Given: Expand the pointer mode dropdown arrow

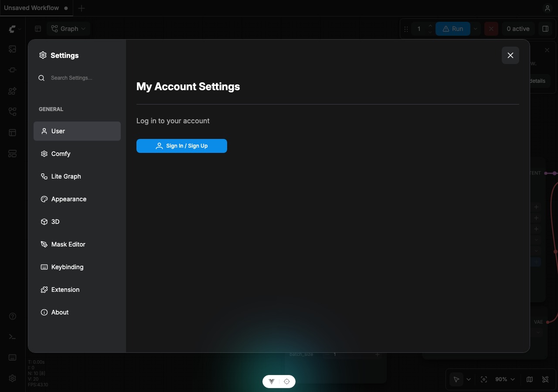Looking at the screenshot, I should 469,379.
